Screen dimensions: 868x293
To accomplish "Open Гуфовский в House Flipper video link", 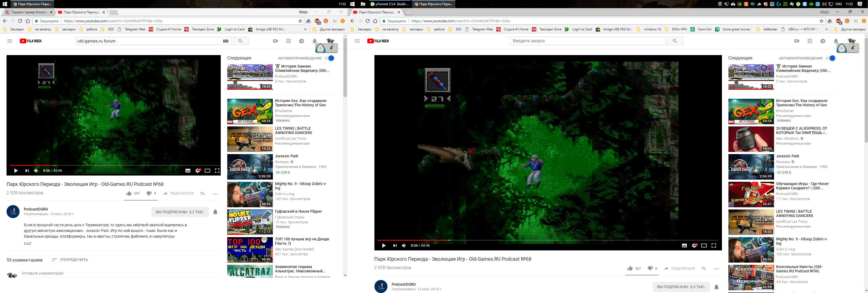I will click(x=298, y=212).
